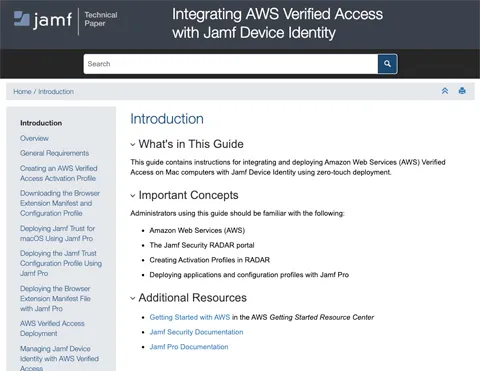This screenshot has width=480, height=371.
Task: Open Jamf Pro Documentation link
Action: (189, 347)
